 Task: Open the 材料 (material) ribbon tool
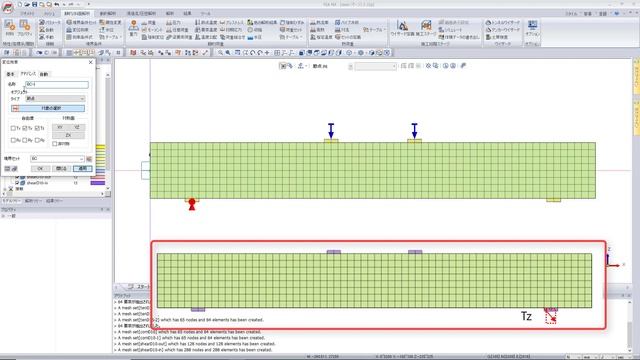10,28
